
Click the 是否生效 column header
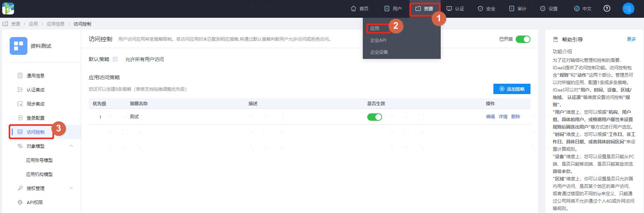tap(376, 104)
